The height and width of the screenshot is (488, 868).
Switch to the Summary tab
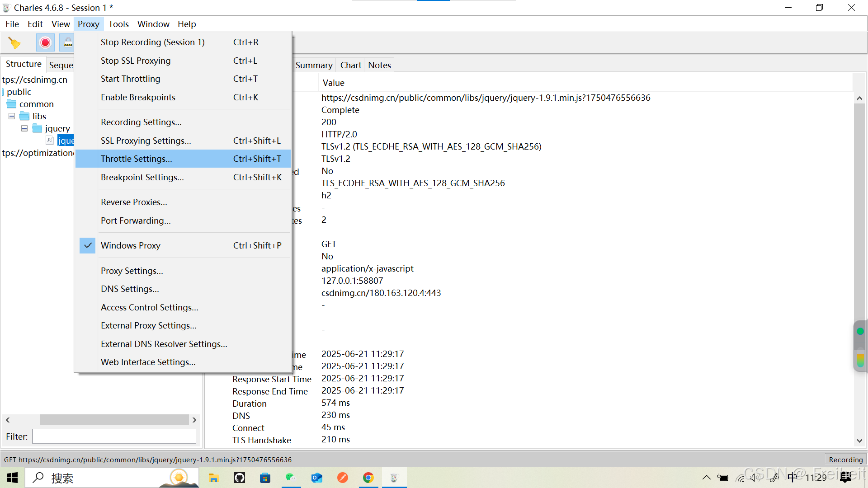point(314,65)
